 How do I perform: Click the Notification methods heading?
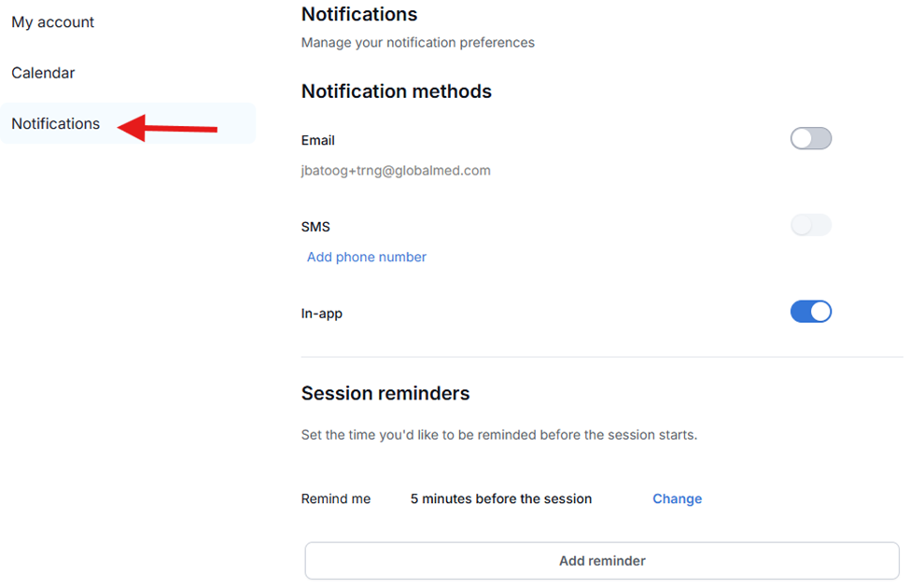pyautogui.click(x=397, y=91)
